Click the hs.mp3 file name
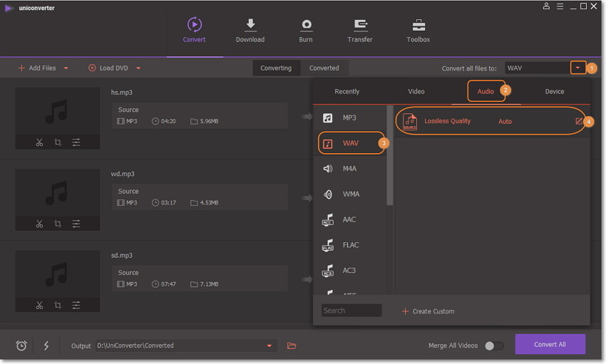Image resolution: width=606 pixels, height=364 pixels. coord(122,93)
